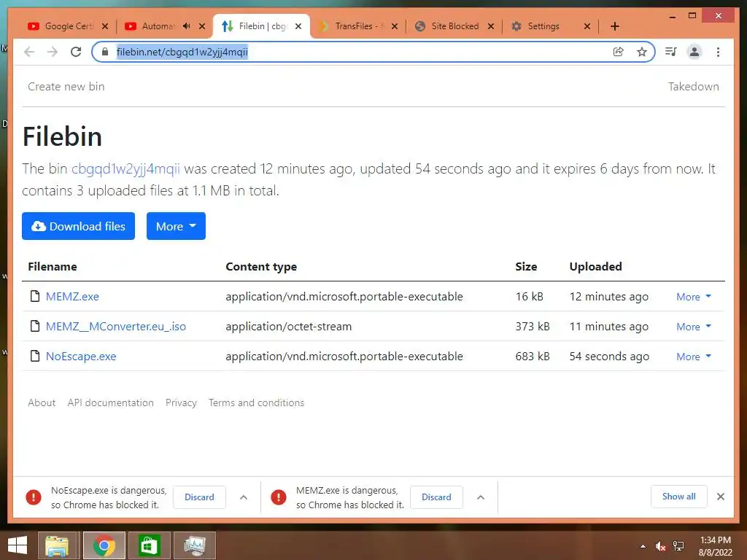This screenshot has height=560, width=747.
Task: Close the Site Blocked tab
Action: 491,26
